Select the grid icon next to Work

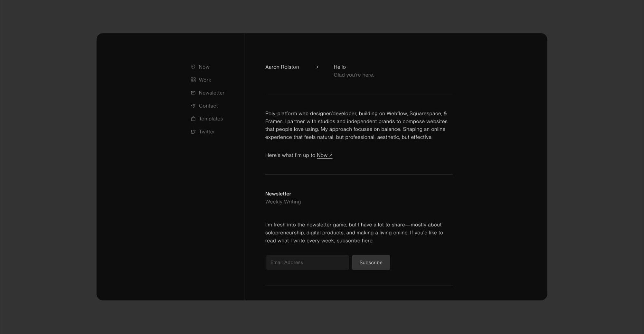click(x=193, y=80)
